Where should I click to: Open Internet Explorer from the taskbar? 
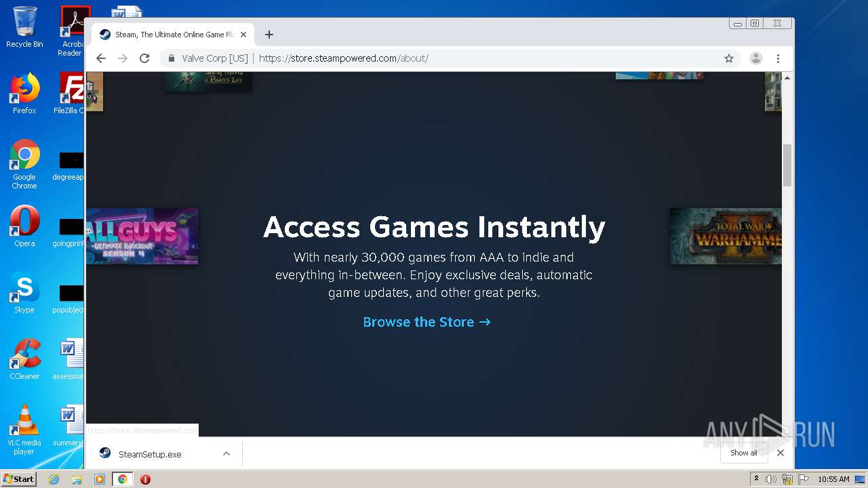point(54,479)
